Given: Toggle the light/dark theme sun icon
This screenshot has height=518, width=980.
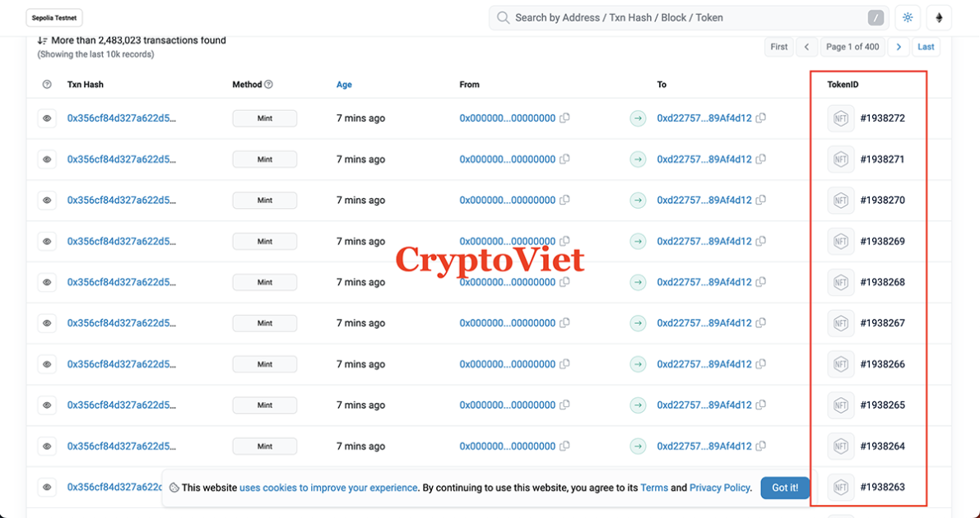Looking at the screenshot, I should point(907,17).
